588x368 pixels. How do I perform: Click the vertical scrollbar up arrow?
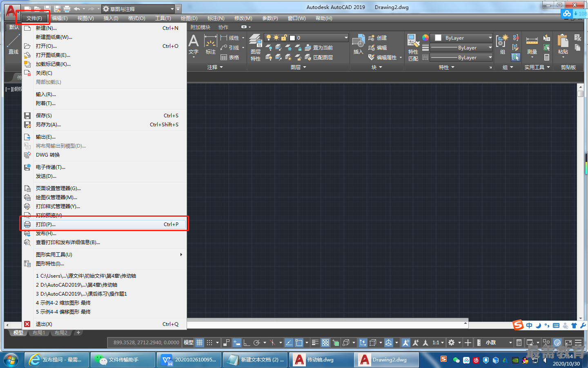click(x=581, y=87)
